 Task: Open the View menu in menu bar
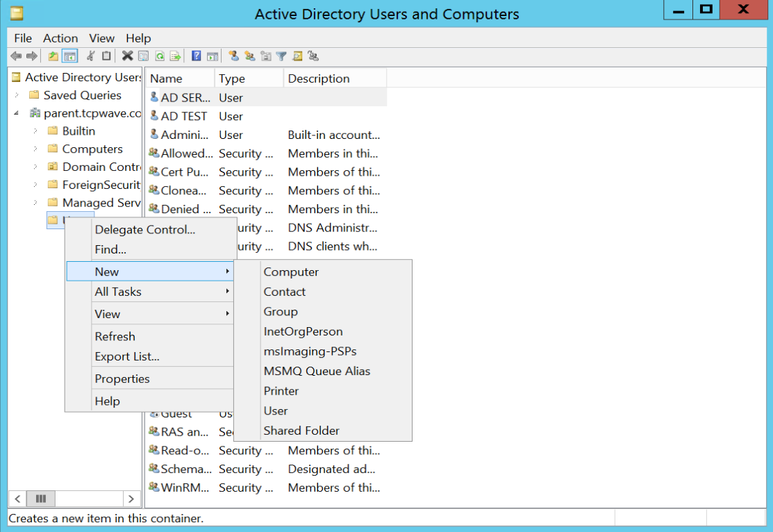[101, 38]
